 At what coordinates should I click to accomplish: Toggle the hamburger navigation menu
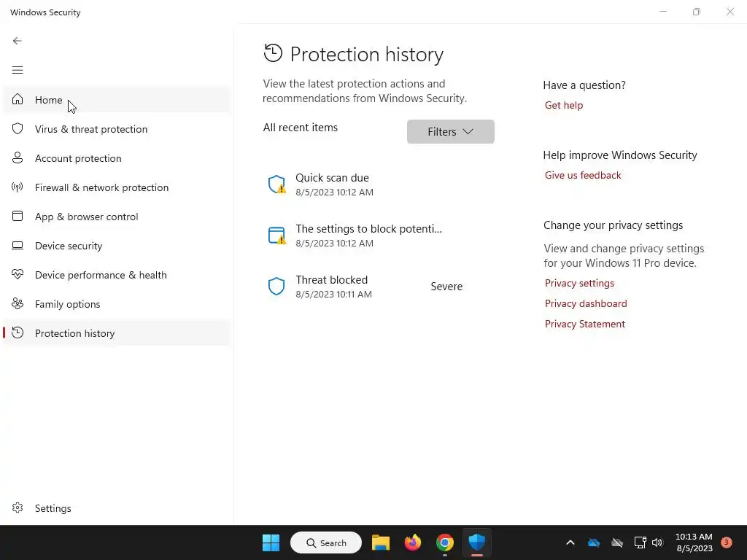click(18, 70)
